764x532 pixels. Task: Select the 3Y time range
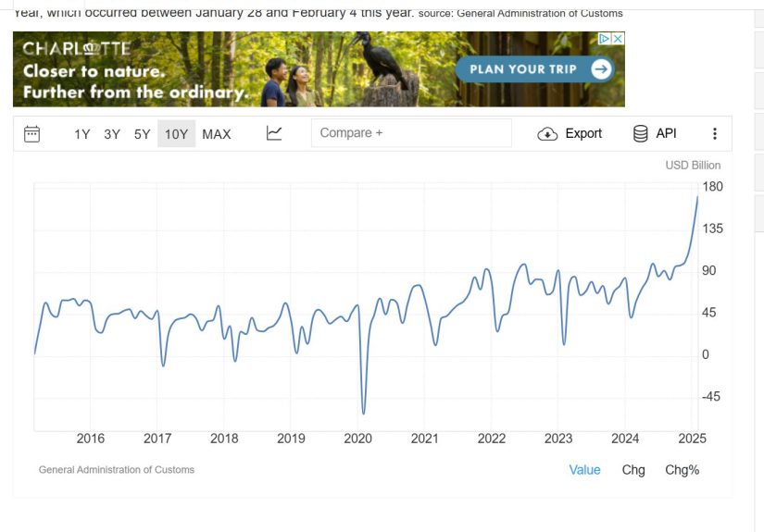pyautogui.click(x=112, y=134)
